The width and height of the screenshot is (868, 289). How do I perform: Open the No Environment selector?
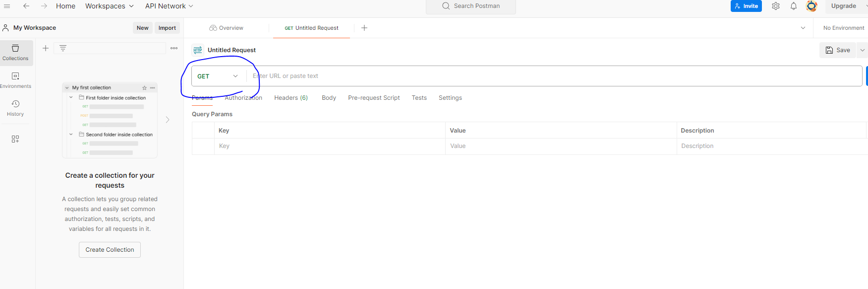[x=844, y=28]
